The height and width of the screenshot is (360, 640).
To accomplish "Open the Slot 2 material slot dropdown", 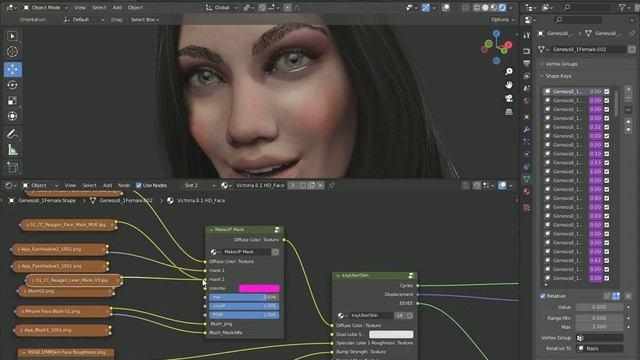I will [199, 185].
